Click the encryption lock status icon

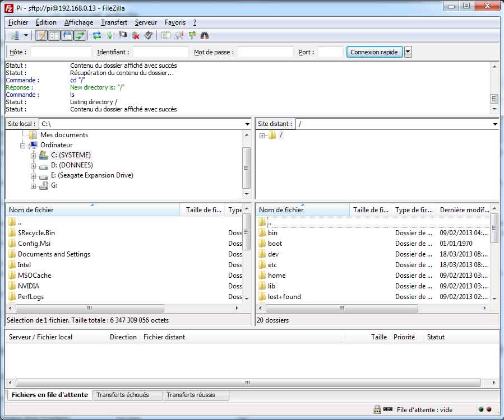[x=377, y=409]
